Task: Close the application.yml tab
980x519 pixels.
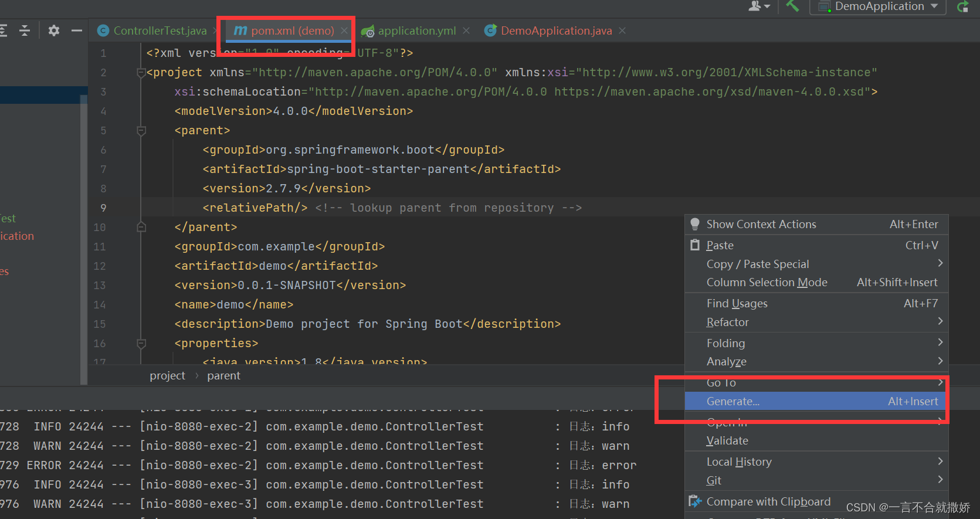Action: tap(466, 30)
